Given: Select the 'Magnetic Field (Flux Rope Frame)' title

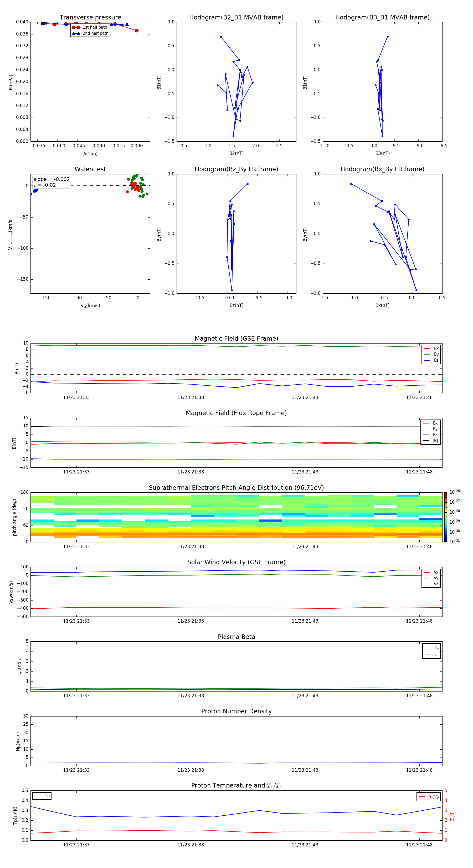Looking at the screenshot, I should [x=236, y=413].
